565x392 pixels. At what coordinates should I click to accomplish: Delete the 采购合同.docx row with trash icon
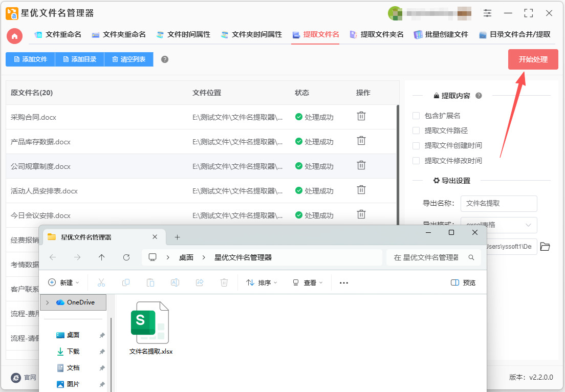click(x=361, y=116)
